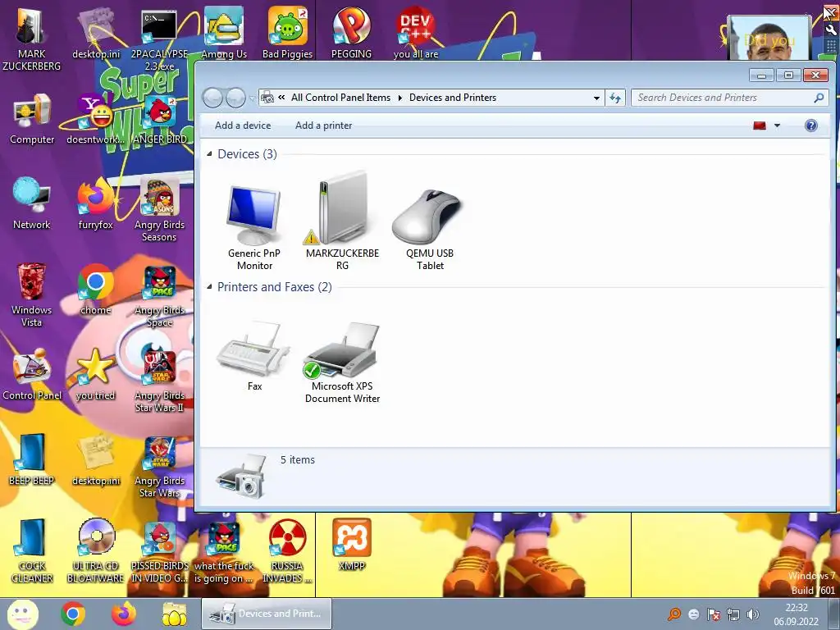Launch Firefox from the taskbar
The image size is (840, 630).
(x=124, y=614)
